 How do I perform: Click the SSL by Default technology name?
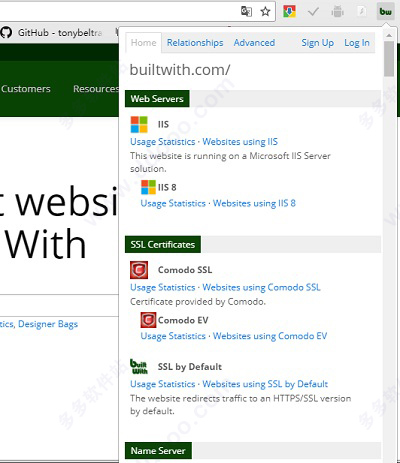click(x=190, y=367)
